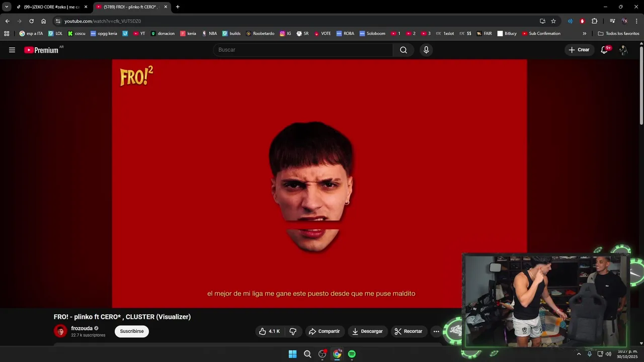Subscribe using the Suscribirse button
This screenshot has width=644, height=362.
(132, 331)
